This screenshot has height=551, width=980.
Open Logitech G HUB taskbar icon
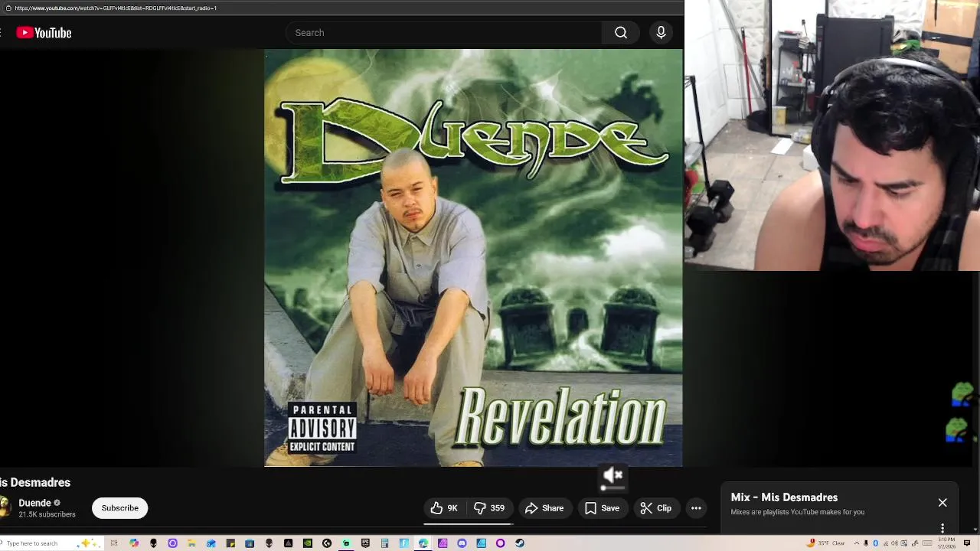pyautogui.click(x=327, y=543)
